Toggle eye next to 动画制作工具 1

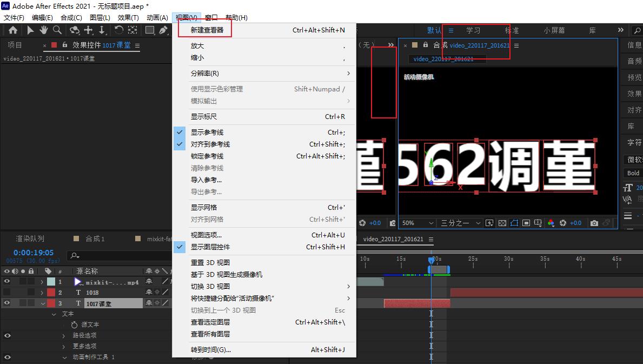point(7,357)
